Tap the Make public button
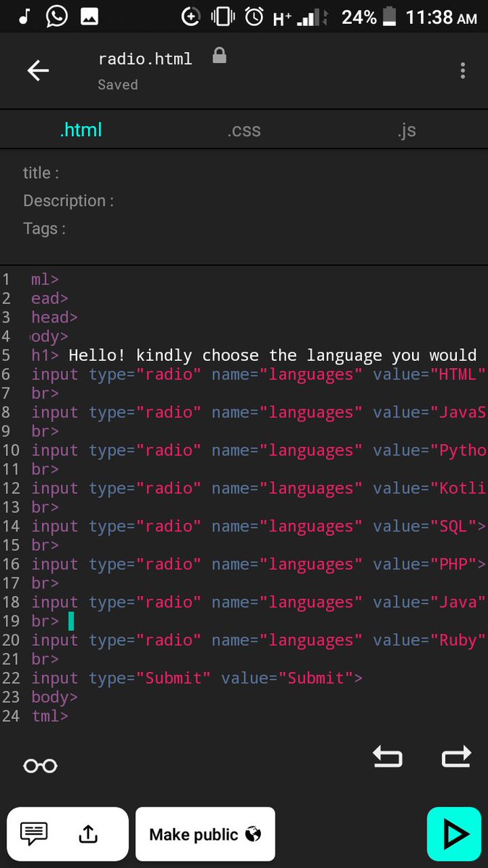Viewport: 488px width, 868px height. 205,834
